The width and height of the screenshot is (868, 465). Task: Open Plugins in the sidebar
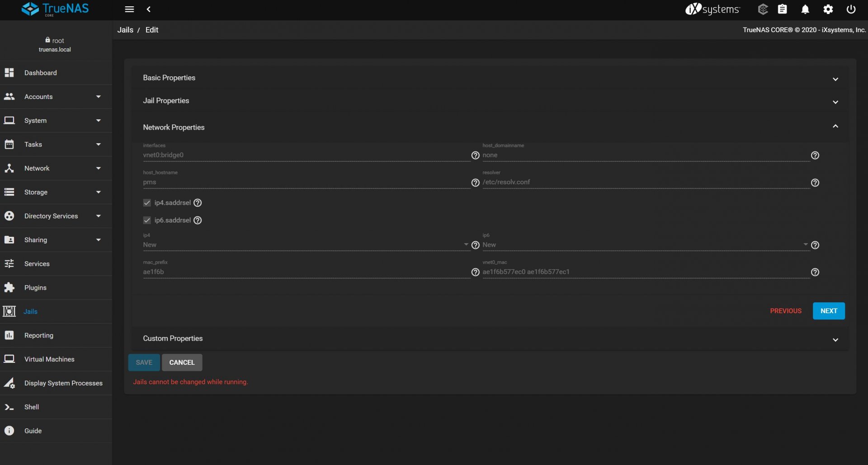35,288
